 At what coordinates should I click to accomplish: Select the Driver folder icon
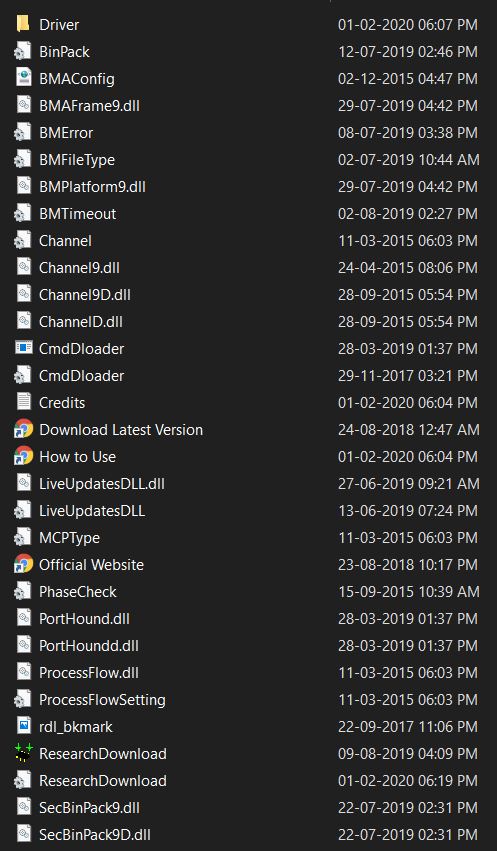point(23,24)
